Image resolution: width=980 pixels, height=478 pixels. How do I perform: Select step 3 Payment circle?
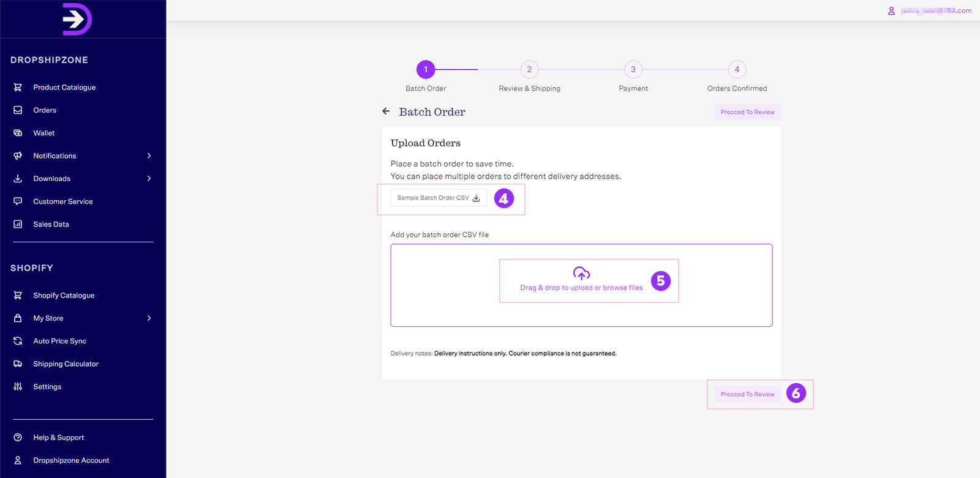point(633,69)
